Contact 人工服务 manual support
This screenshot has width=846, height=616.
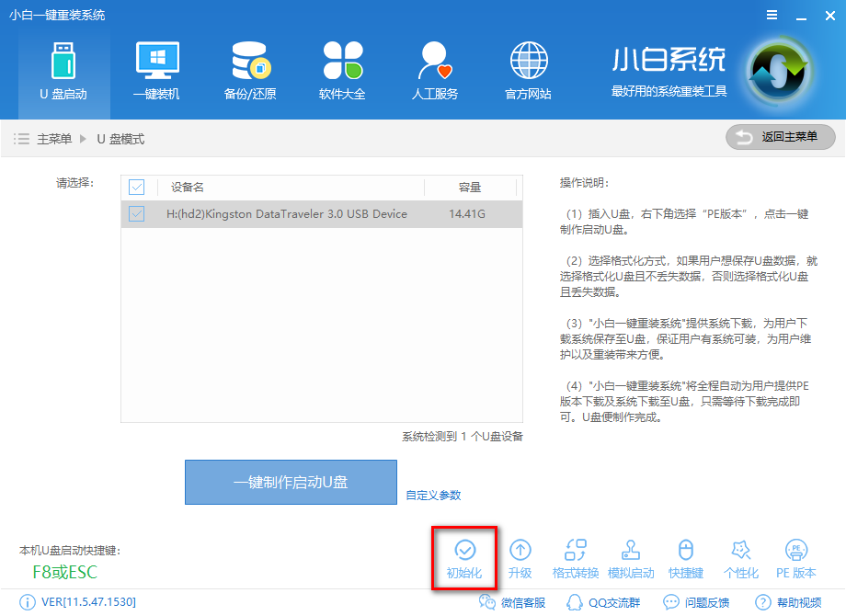click(433, 69)
